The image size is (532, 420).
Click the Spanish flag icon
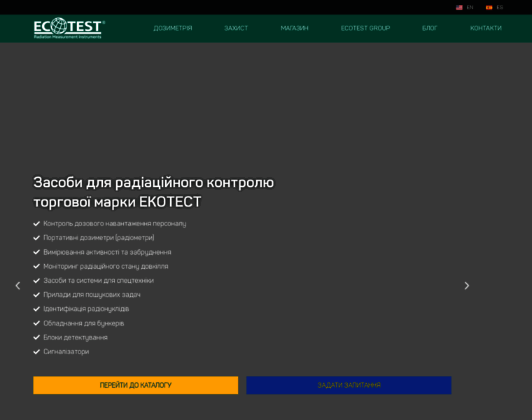click(489, 8)
